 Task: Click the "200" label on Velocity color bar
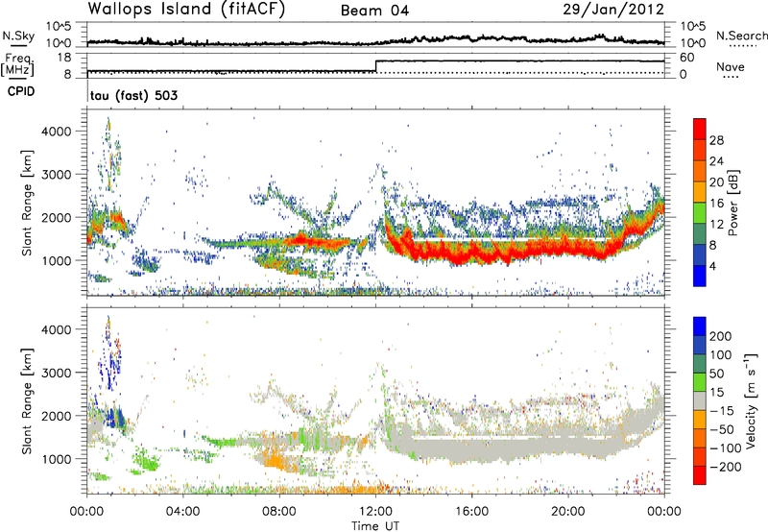tap(721, 336)
